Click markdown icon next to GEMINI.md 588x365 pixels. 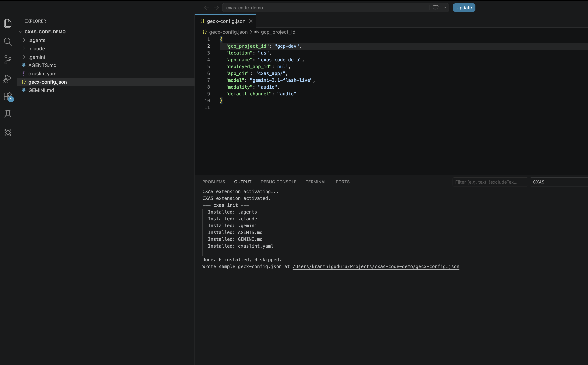point(24,90)
